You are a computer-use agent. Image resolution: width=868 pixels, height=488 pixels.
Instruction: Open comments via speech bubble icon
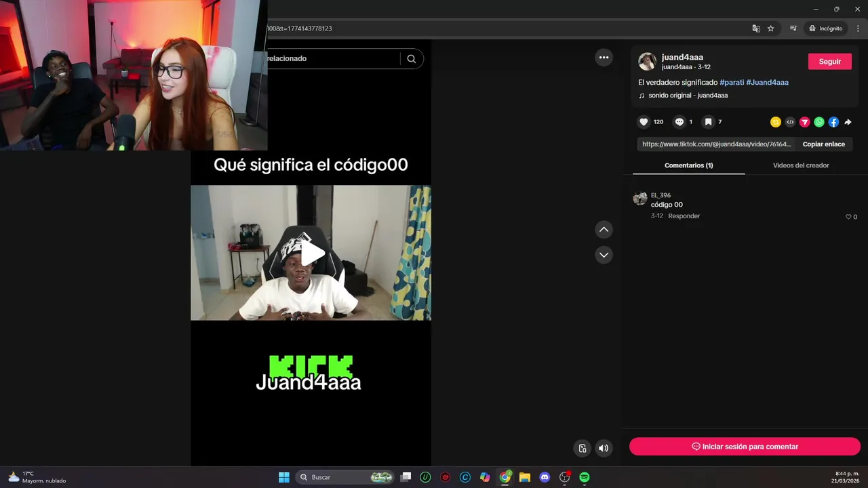pos(679,122)
